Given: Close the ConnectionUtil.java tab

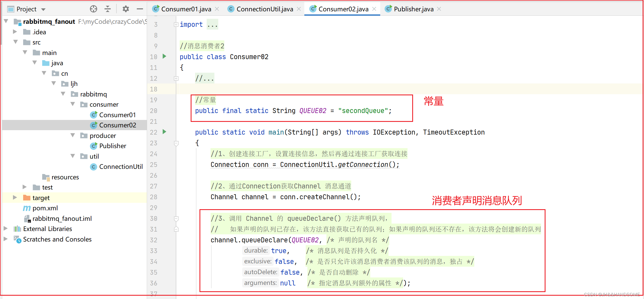Looking at the screenshot, I should tap(299, 9).
